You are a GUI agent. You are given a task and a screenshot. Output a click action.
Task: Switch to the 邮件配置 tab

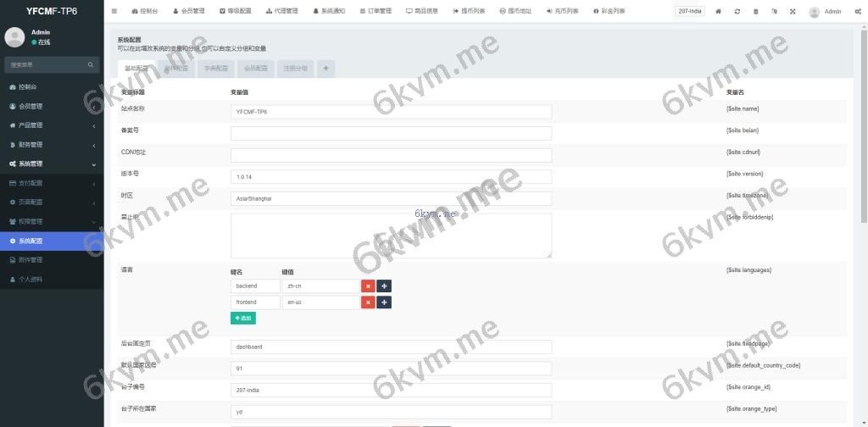coord(176,69)
